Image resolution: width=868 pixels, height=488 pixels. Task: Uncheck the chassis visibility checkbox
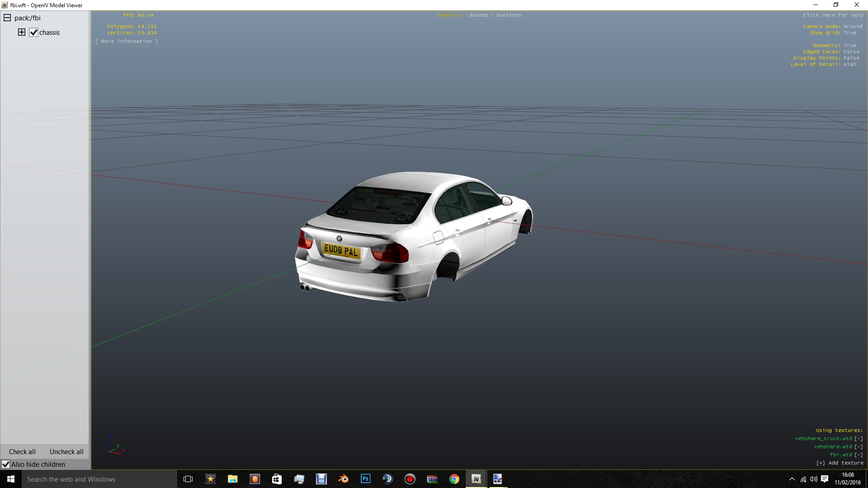(x=34, y=33)
